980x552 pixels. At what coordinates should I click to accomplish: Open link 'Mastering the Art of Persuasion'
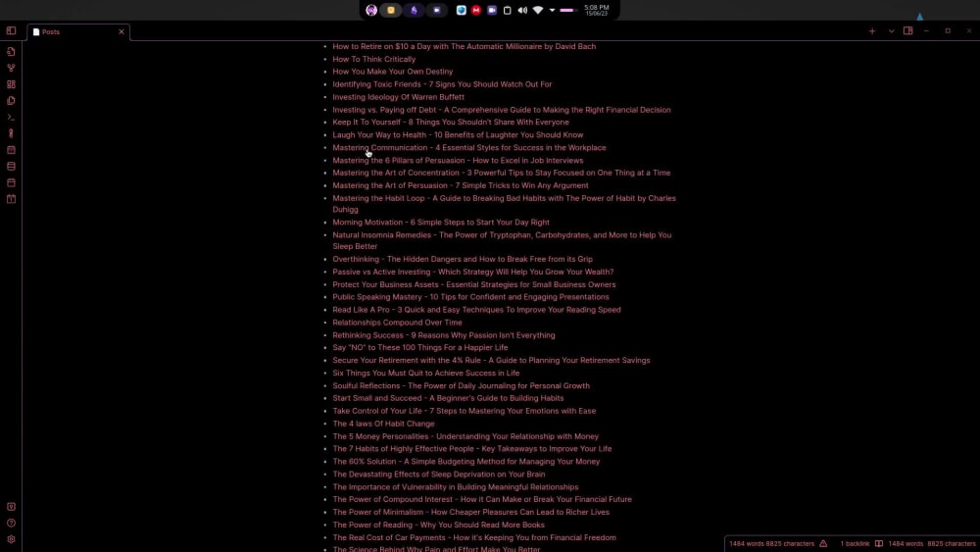(460, 185)
